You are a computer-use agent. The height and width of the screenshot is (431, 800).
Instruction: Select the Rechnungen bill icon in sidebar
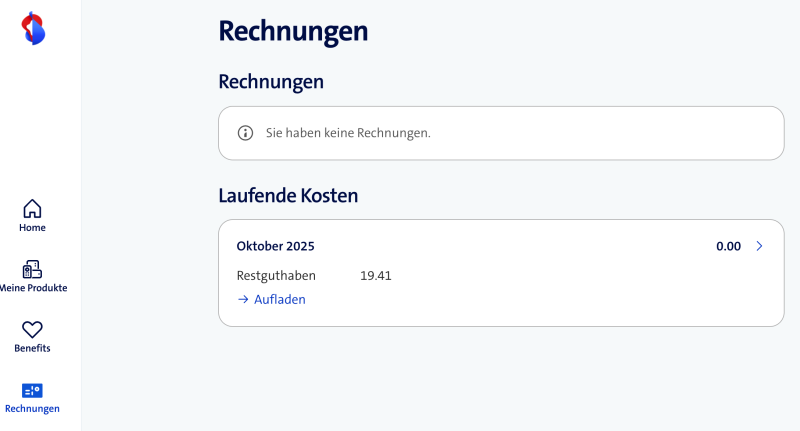(x=32, y=390)
